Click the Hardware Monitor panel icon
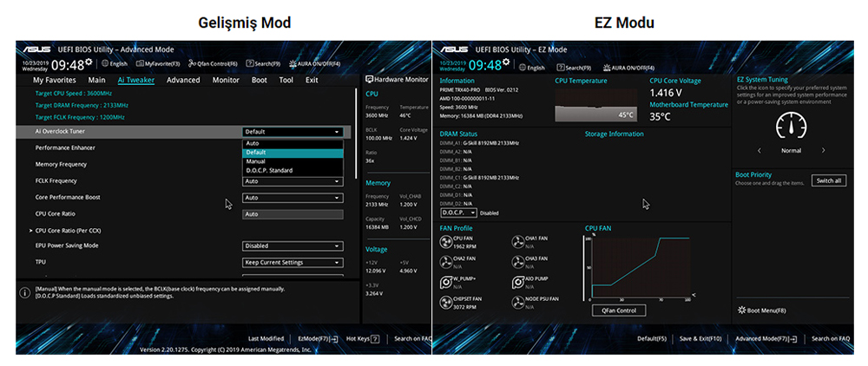The width and height of the screenshot is (868, 366). (x=369, y=80)
